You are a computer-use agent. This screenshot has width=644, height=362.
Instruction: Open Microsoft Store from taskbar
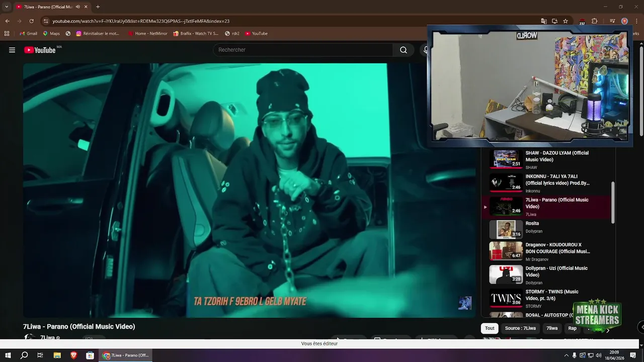[x=90, y=355]
